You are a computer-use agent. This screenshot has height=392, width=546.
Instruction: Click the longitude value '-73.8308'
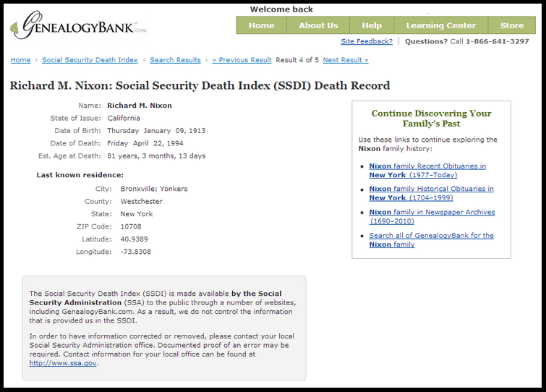tap(136, 252)
